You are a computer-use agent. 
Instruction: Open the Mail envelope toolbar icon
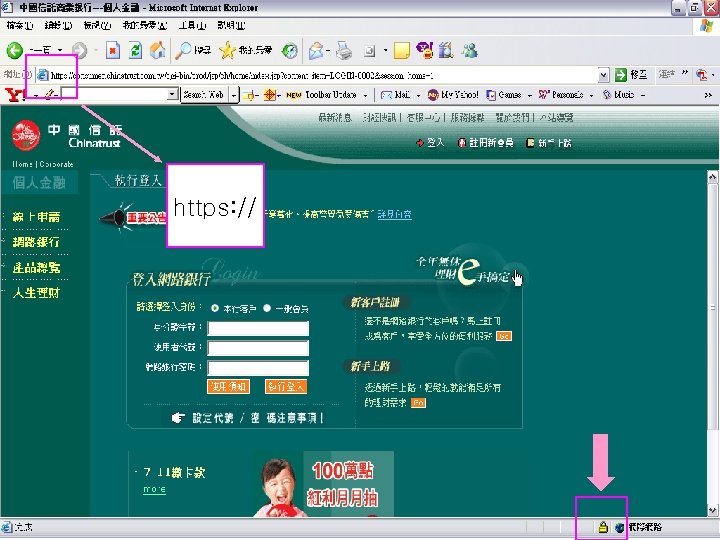click(x=317, y=51)
